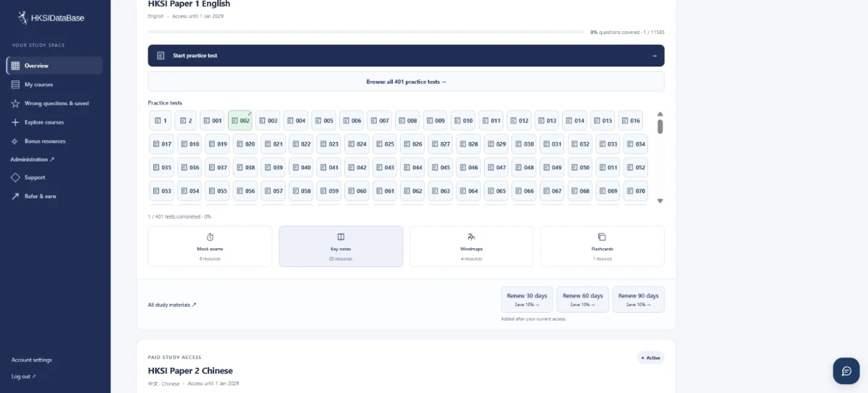This screenshot has height=393, width=868.
Task: Click the star icon beside Wrong questions & saved
Action: (15, 103)
